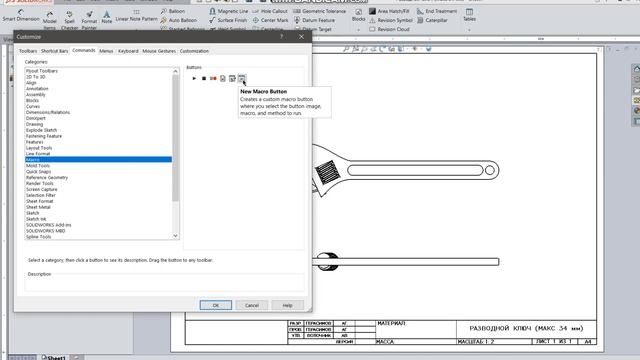
Task: Click Cancel in the Customize dialog
Action: [x=252, y=305]
